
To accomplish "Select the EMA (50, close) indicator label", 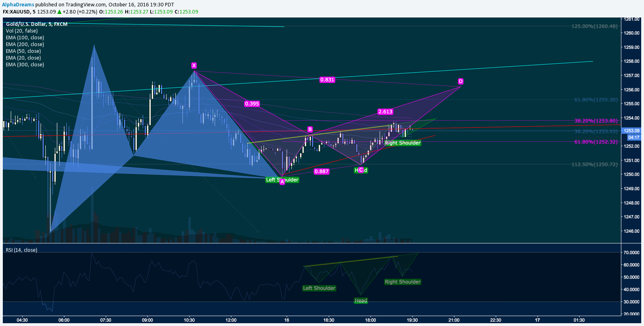I will point(23,51).
